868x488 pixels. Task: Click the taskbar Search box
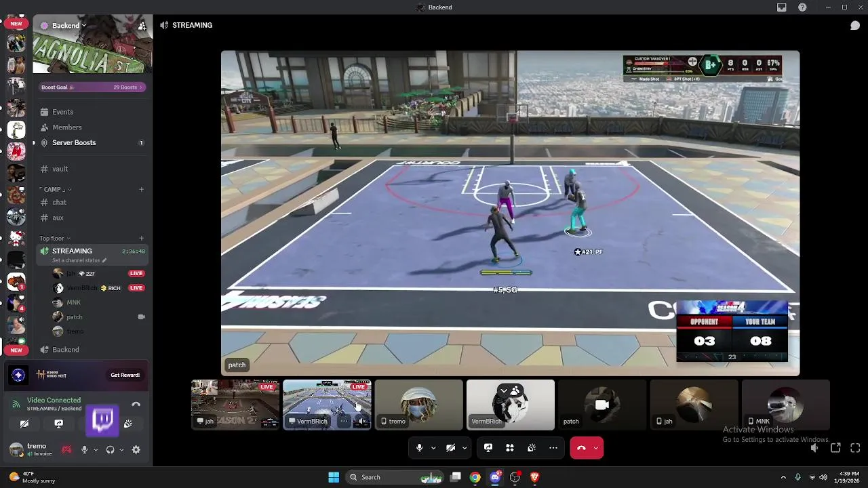pos(395,477)
